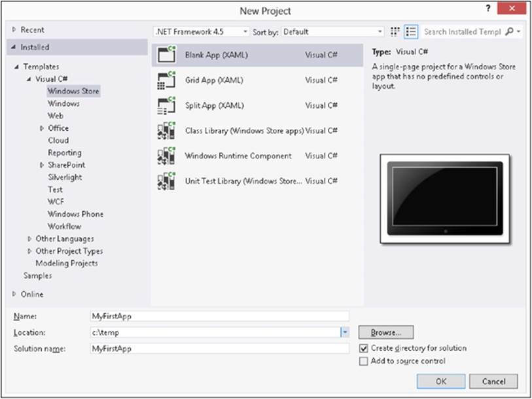Select the Cloud template category
Screen dimensions: 532x399
coord(58,140)
